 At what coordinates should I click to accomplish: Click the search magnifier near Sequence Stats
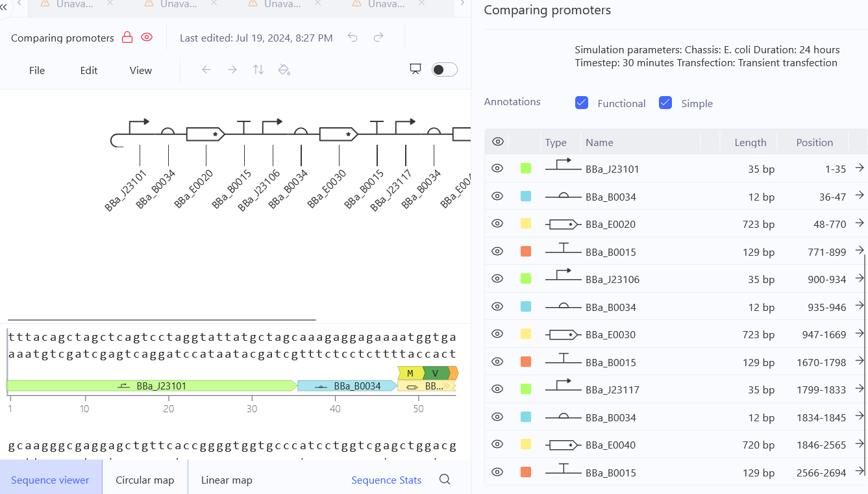pyautogui.click(x=445, y=480)
